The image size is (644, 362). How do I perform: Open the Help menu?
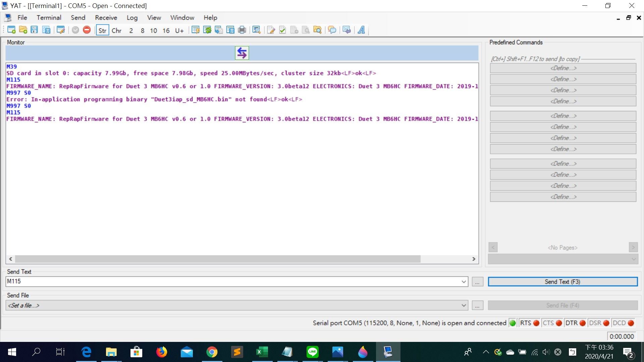[x=210, y=17]
